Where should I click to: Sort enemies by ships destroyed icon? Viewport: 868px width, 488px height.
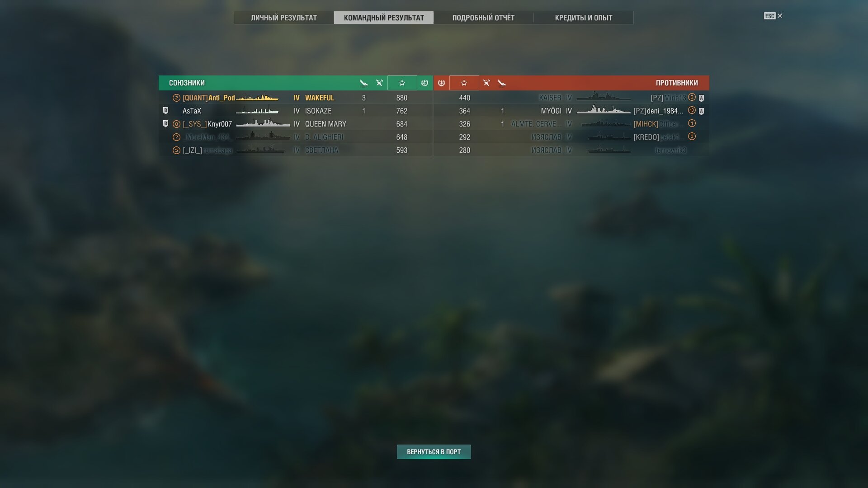pyautogui.click(x=502, y=83)
